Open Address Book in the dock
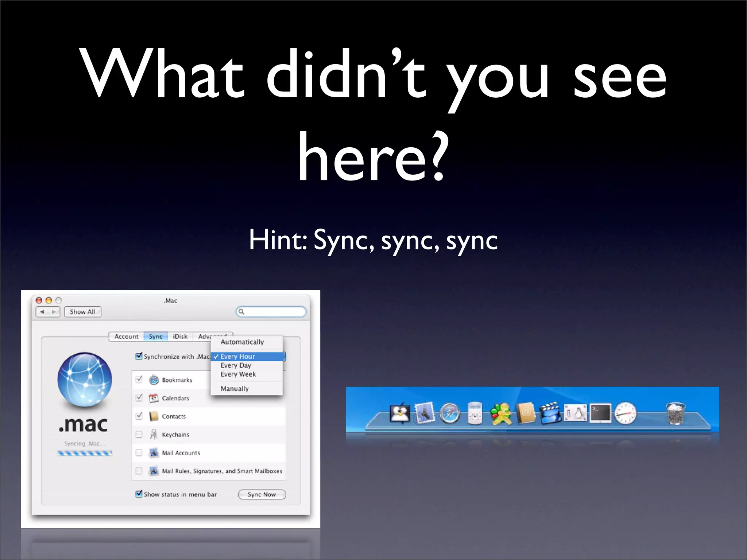Viewport: 747px width, 560px height. [x=525, y=413]
